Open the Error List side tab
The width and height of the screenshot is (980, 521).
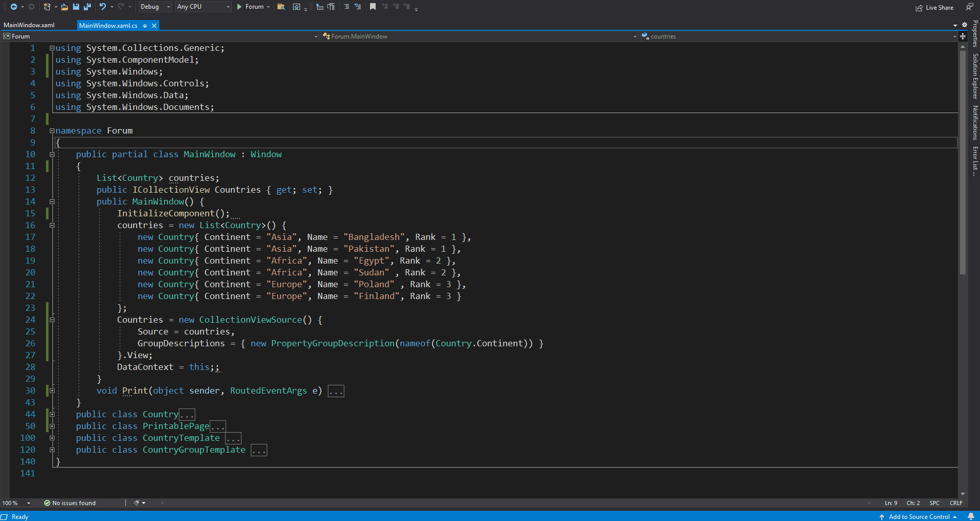click(974, 161)
